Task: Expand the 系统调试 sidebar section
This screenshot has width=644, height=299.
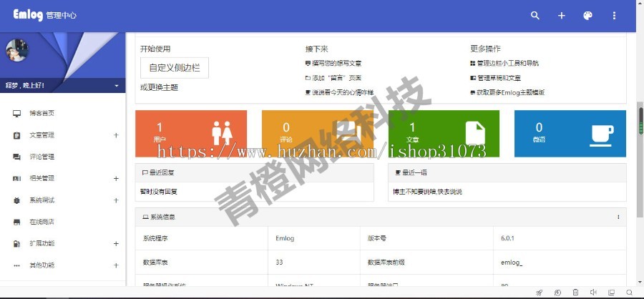Action: tap(116, 200)
